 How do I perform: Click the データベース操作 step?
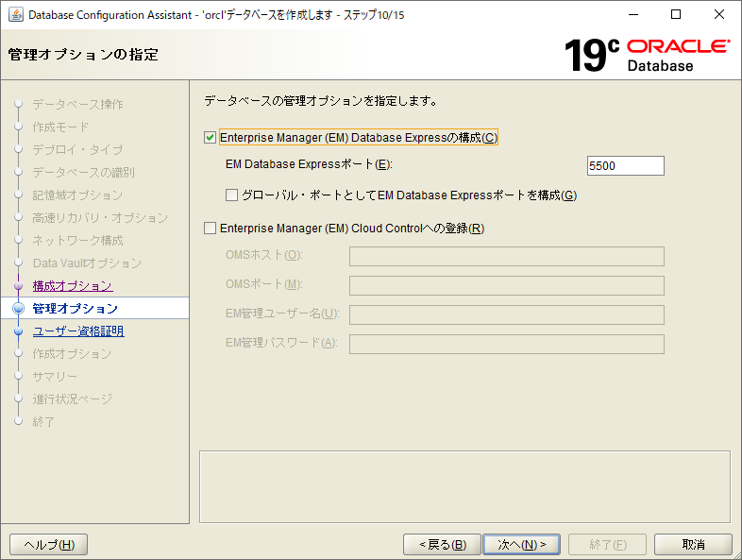[78, 104]
